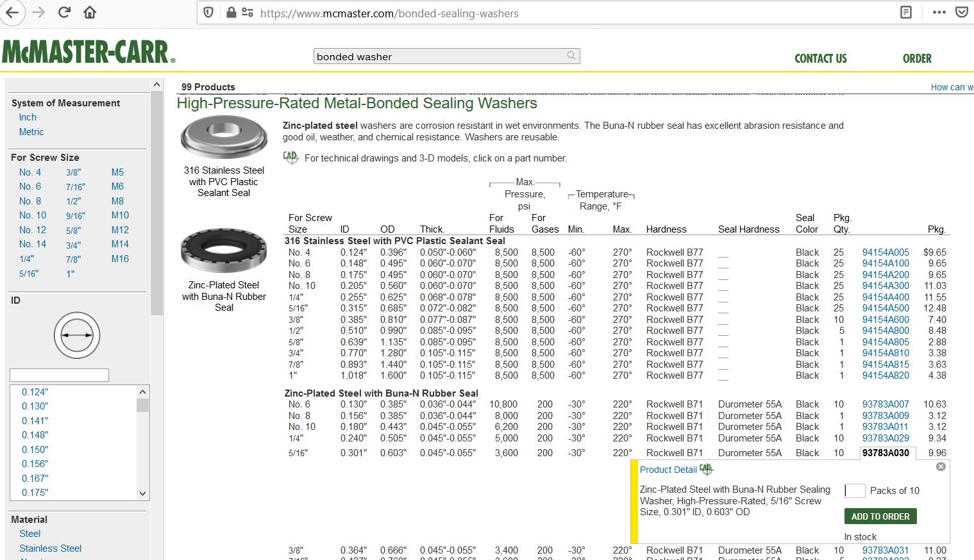Image resolution: width=974 pixels, height=560 pixels.
Task: Click the "$9.65" price for 94154A005
Action: [935, 252]
